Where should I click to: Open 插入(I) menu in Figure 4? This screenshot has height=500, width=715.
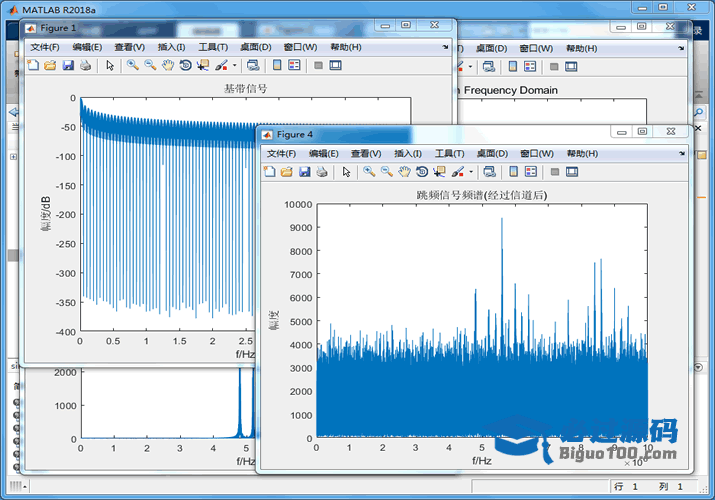(x=408, y=154)
